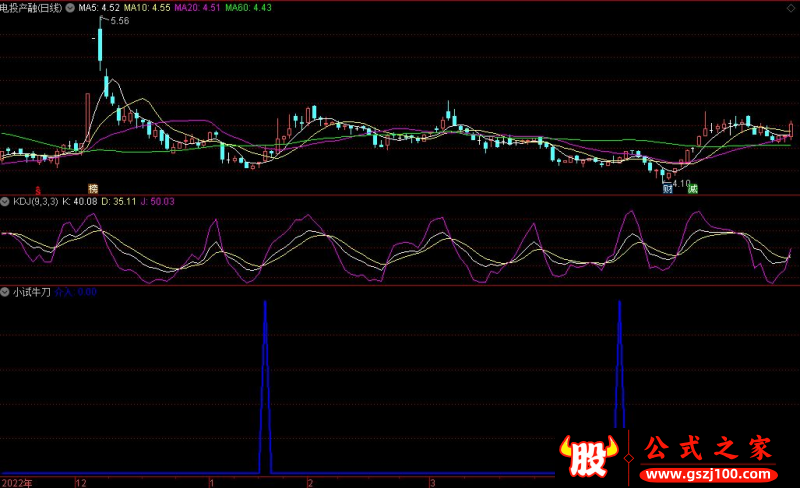Click the orange 榜 event marker icon

pyautogui.click(x=93, y=188)
